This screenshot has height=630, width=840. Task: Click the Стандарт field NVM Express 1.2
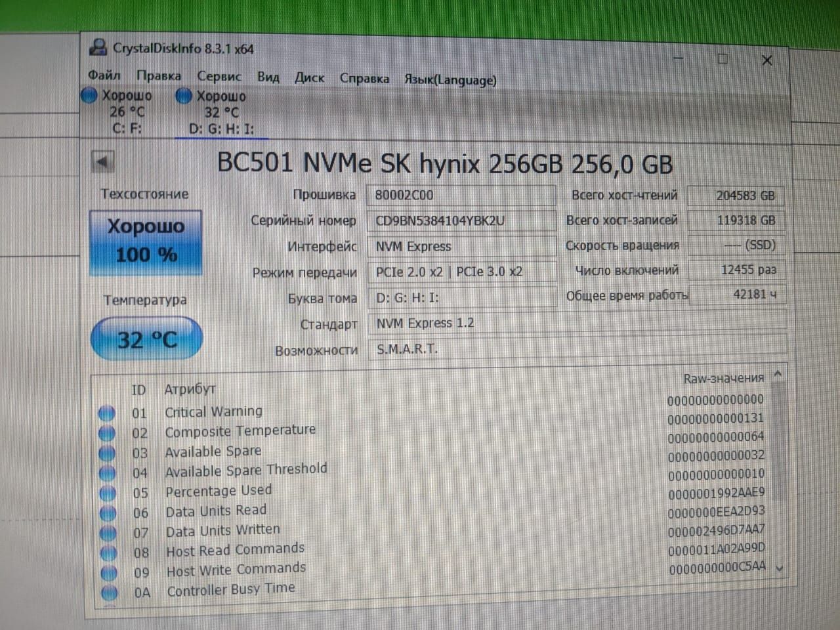click(577, 324)
